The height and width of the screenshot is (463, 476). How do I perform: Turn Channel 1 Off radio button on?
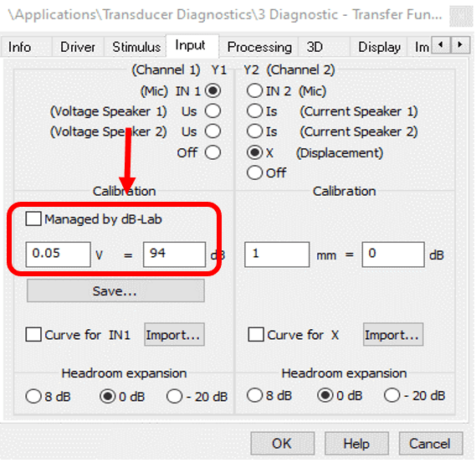pos(212,152)
